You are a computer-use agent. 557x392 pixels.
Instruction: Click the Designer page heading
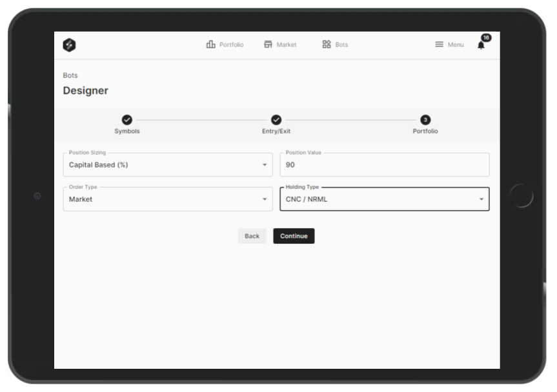(86, 90)
